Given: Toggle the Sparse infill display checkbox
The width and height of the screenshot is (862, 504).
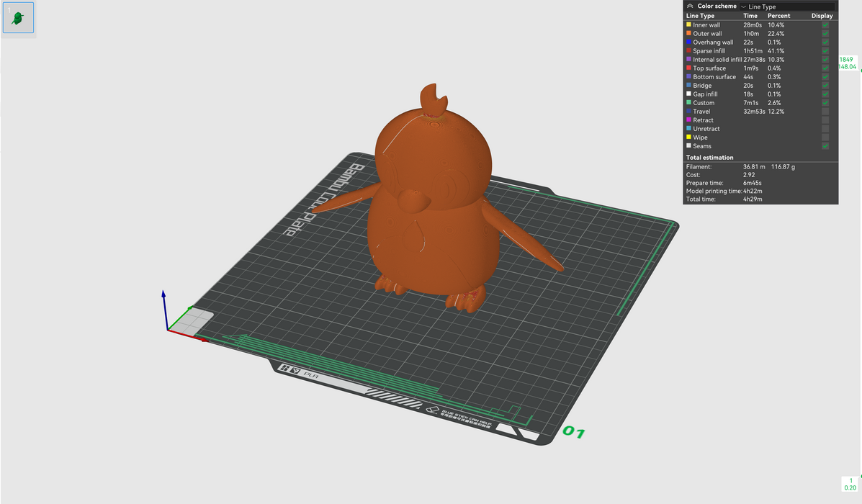Looking at the screenshot, I should (x=825, y=51).
